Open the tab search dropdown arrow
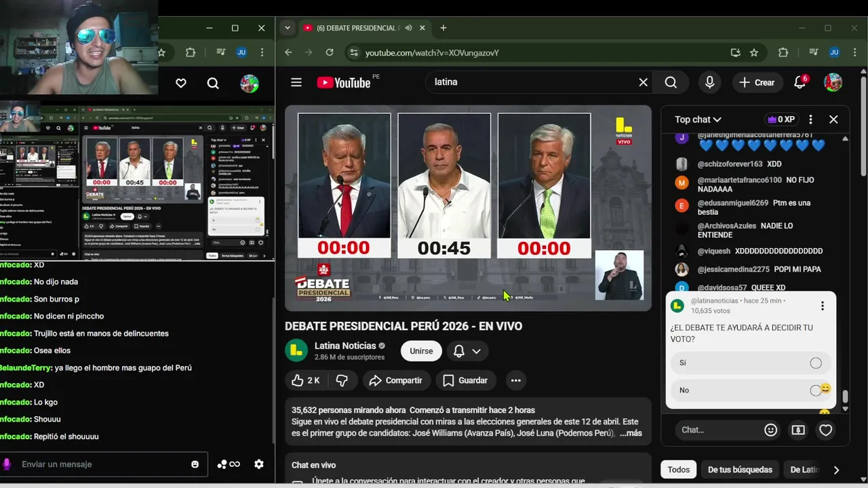This screenshot has width=868, height=488. point(288,28)
